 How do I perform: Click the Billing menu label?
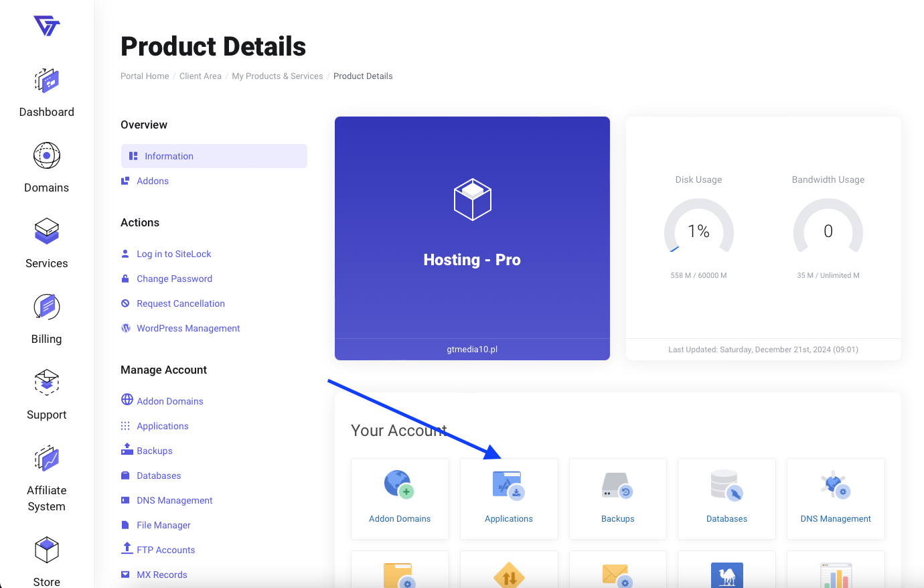click(47, 339)
